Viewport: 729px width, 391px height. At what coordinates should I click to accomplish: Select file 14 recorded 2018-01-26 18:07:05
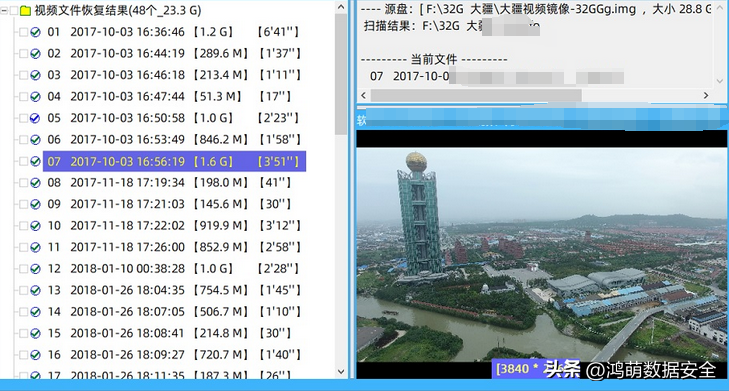[x=174, y=312]
